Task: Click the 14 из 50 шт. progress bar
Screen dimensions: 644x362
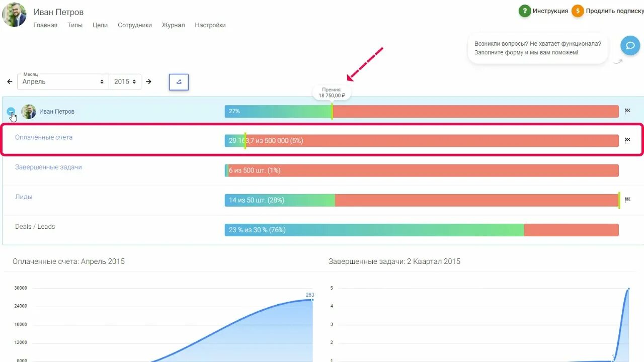Action: coord(422,200)
